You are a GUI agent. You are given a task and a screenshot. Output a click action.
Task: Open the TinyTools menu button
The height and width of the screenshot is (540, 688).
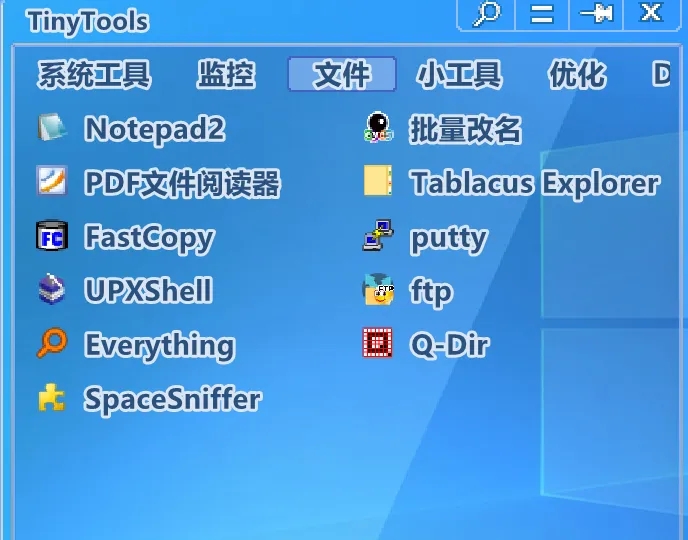coord(541,14)
